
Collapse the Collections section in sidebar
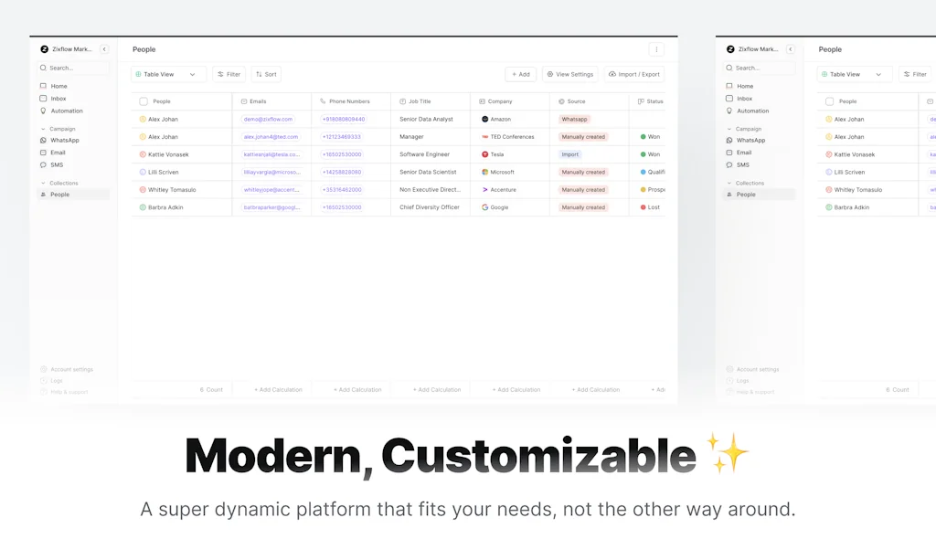[x=43, y=183]
